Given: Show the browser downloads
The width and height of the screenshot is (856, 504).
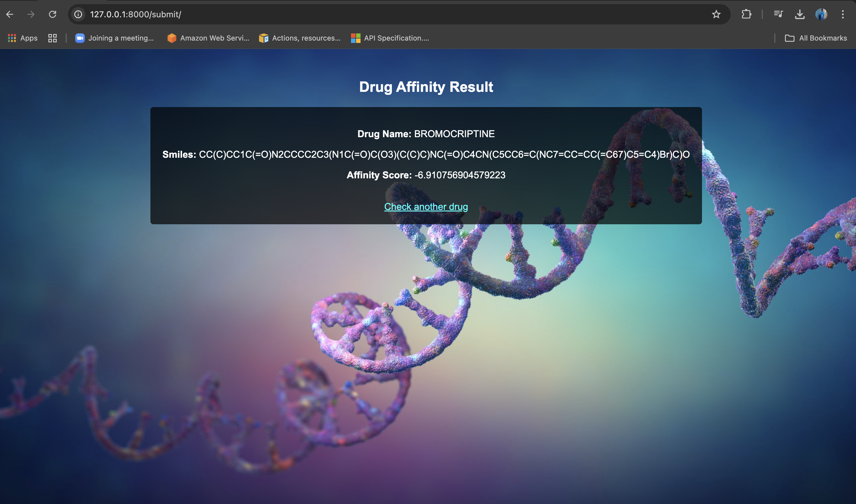Looking at the screenshot, I should tap(800, 14).
